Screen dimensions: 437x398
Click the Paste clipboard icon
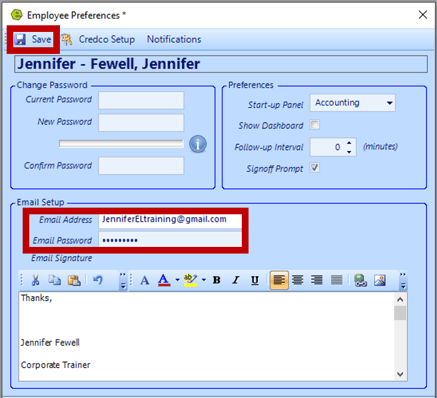coord(74,280)
